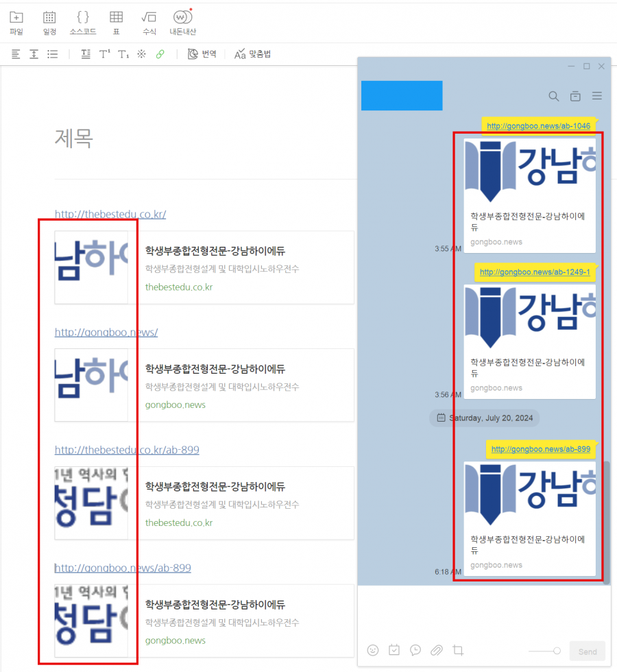Run the 맞춤법 spell check

point(252,54)
